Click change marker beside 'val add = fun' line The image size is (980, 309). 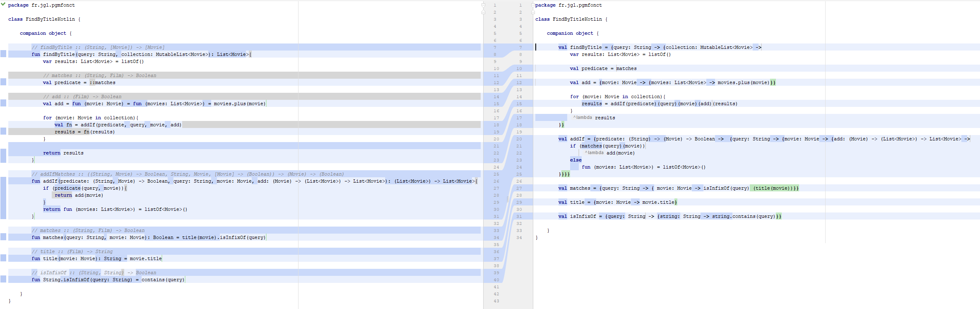pyautogui.click(x=3, y=103)
